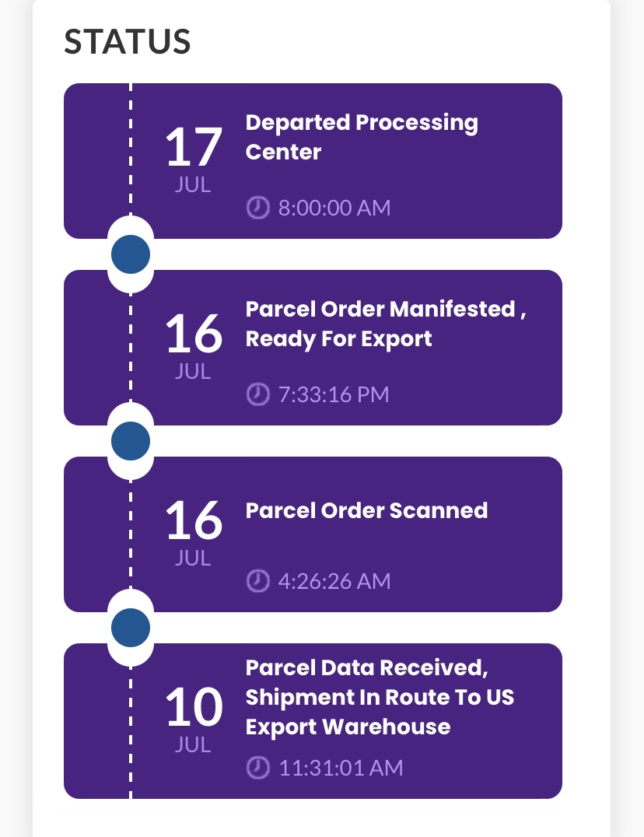Open Parcel Data Received shipment status text
The height and width of the screenshot is (837, 644).
tap(380, 697)
